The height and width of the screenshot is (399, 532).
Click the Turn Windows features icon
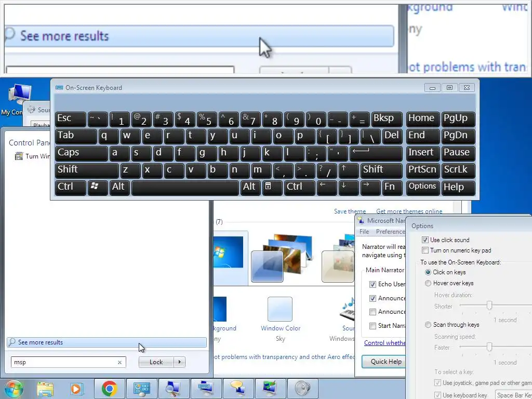coord(19,156)
